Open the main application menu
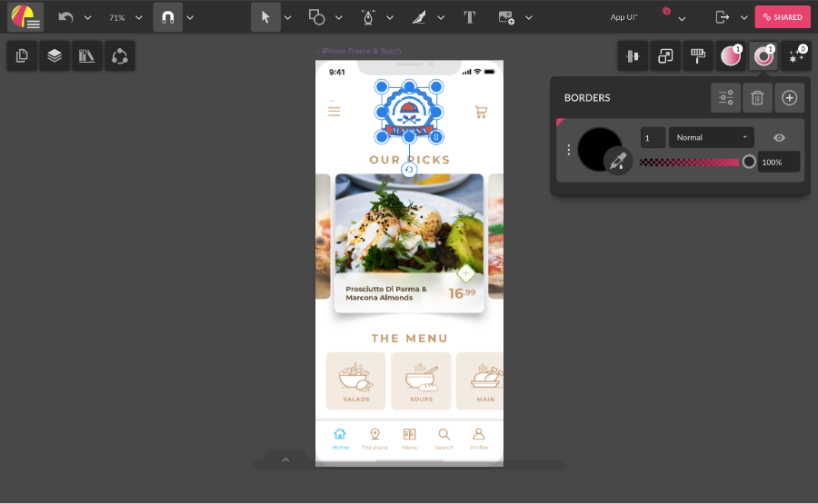This screenshot has height=504, width=818. click(25, 17)
